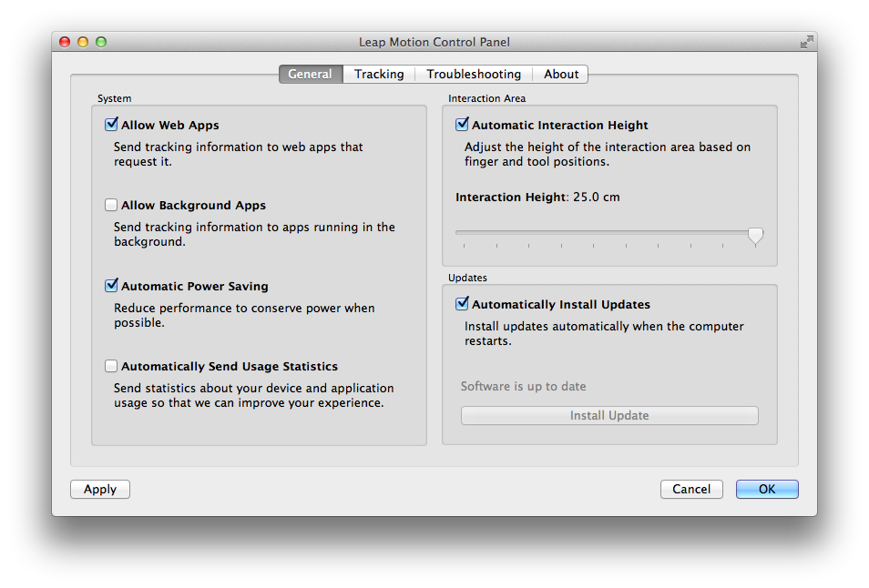869x588 pixels.
Task: Select the About tab
Action: point(561,75)
